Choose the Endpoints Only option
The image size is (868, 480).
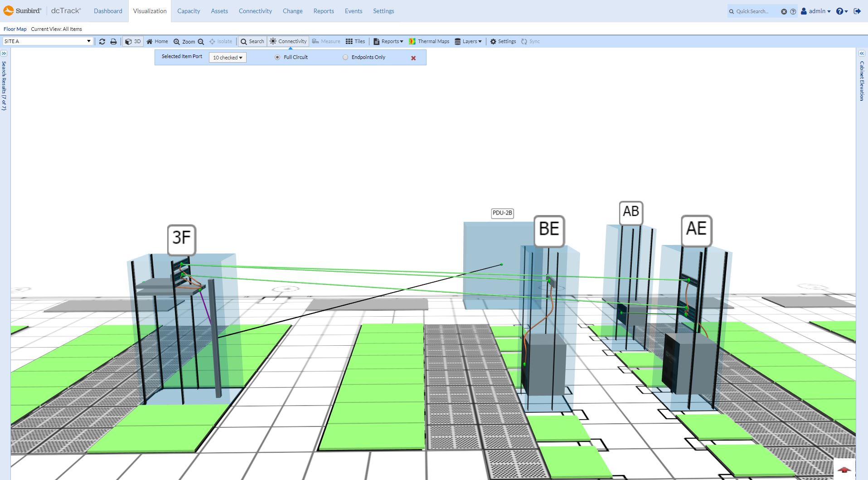(x=345, y=57)
